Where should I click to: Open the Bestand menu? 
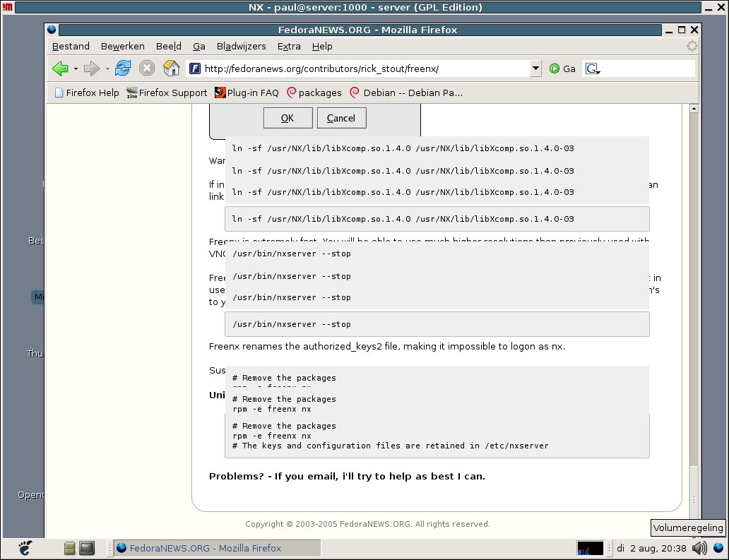tap(71, 47)
